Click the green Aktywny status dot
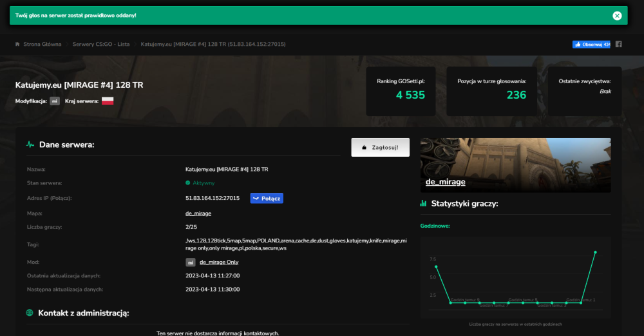 click(x=187, y=183)
